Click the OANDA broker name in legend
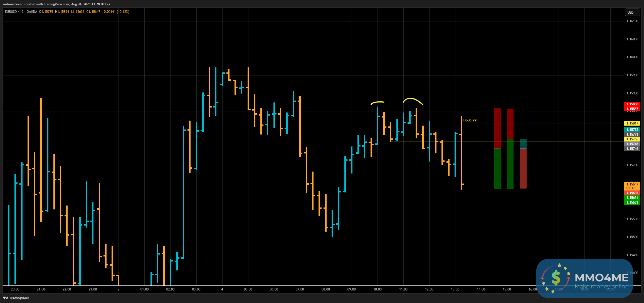This screenshot has width=644, height=303. point(32,12)
